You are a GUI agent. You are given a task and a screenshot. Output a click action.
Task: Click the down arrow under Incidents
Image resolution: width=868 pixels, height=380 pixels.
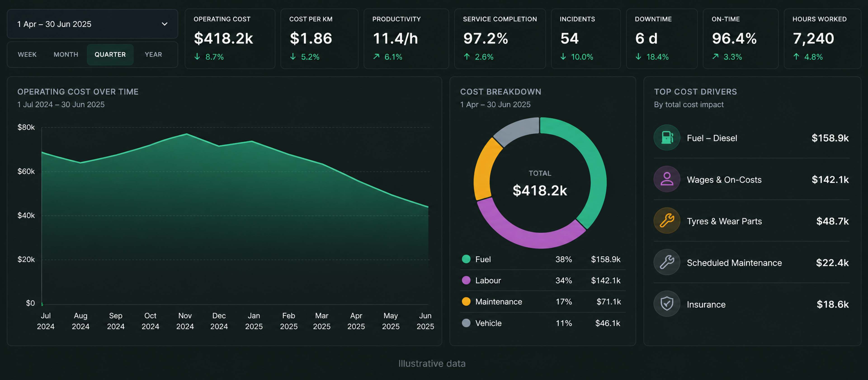(x=563, y=57)
